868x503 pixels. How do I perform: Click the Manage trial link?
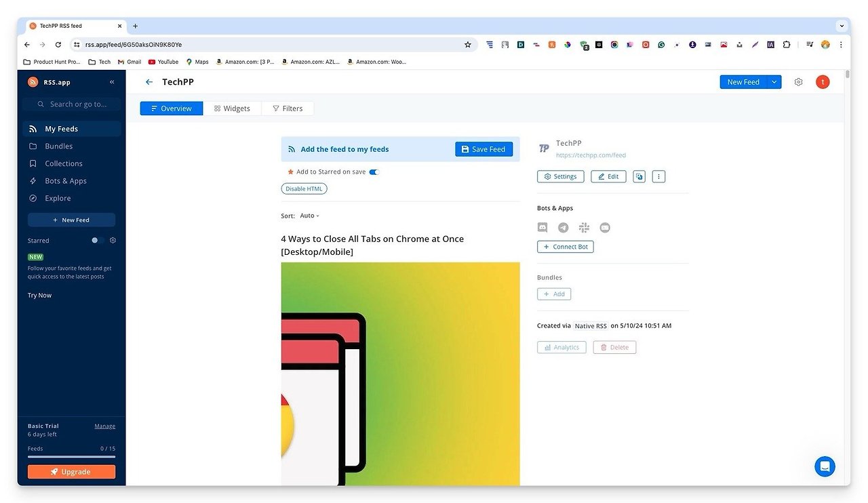pos(105,426)
